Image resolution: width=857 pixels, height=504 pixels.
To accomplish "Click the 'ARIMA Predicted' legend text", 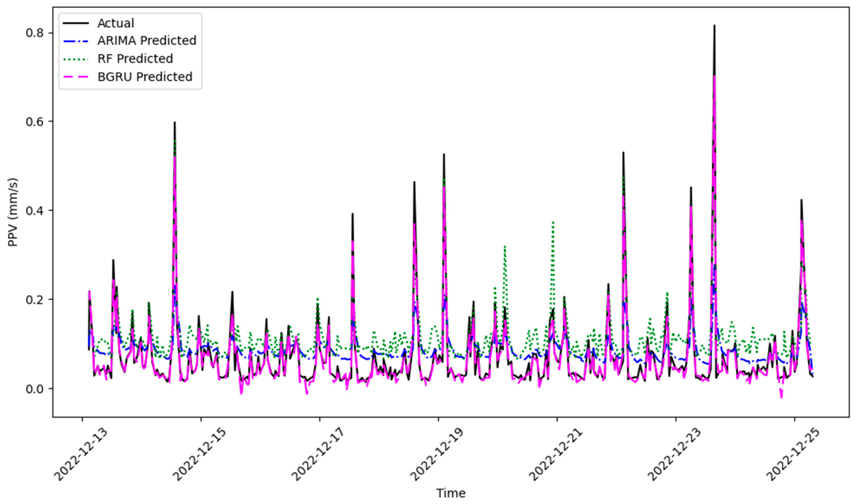I will pos(147,41).
